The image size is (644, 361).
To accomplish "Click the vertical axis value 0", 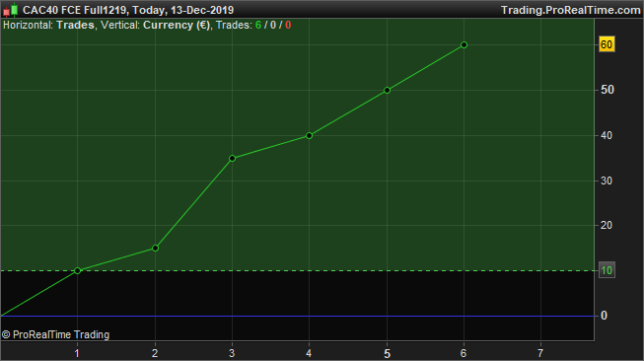I will [x=604, y=316].
